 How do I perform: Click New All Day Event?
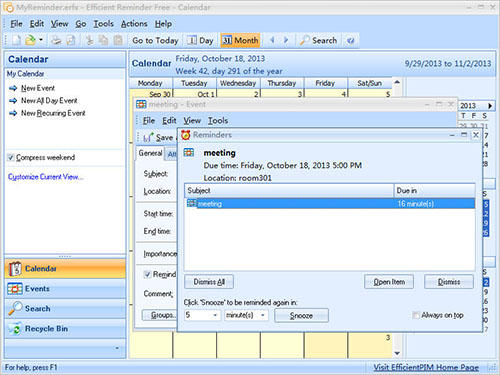pos(49,101)
